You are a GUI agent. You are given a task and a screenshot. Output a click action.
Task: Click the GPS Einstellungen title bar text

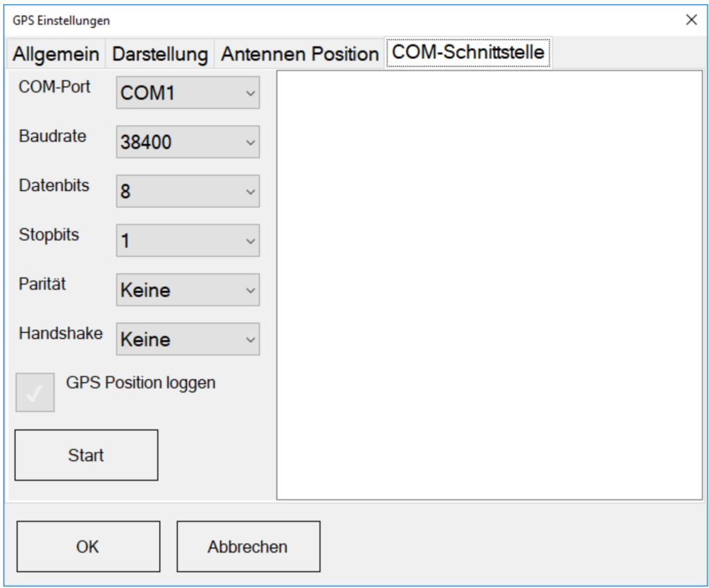(x=61, y=20)
